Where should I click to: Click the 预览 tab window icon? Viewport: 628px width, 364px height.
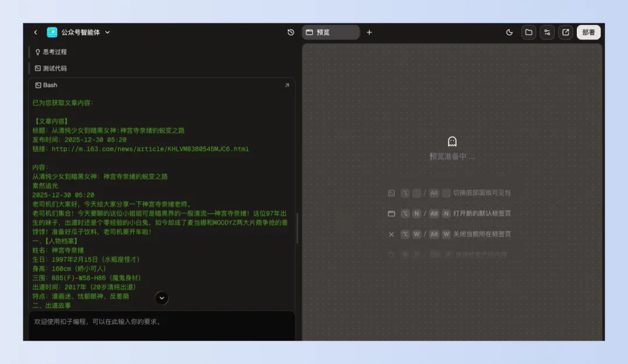[x=309, y=33]
